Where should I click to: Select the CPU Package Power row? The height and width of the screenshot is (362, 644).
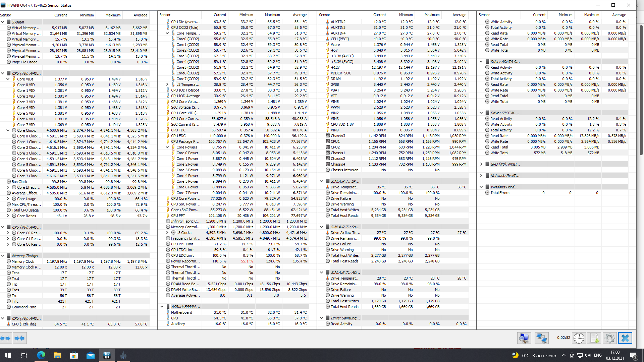[185, 141]
